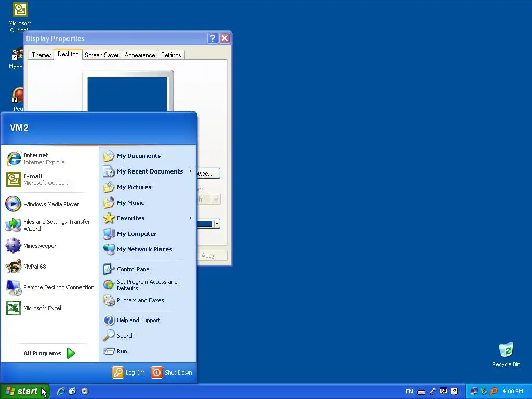This screenshot has width=532, height=399.
Task: Open Printers and Faxes
Action: pyautogui.click(x=148, y=300)
